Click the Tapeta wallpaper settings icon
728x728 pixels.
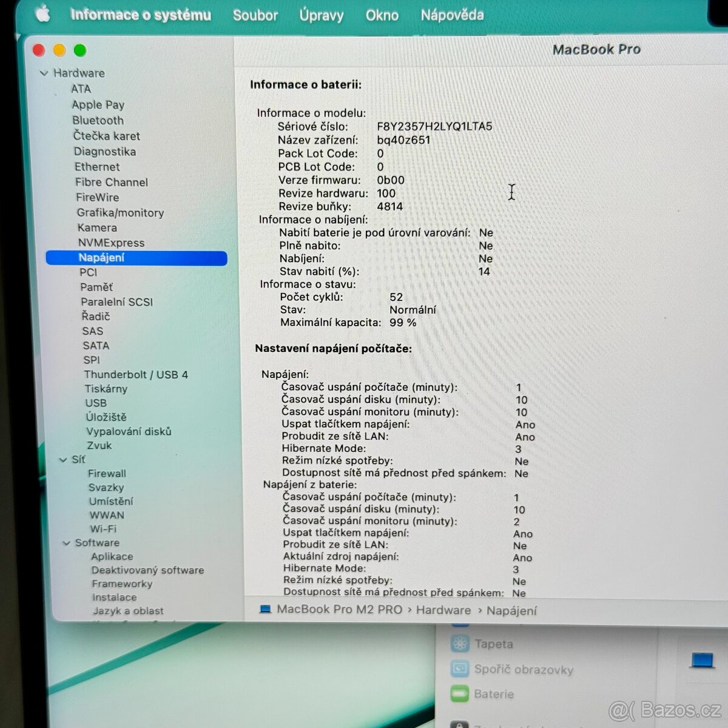click(462, 644)
